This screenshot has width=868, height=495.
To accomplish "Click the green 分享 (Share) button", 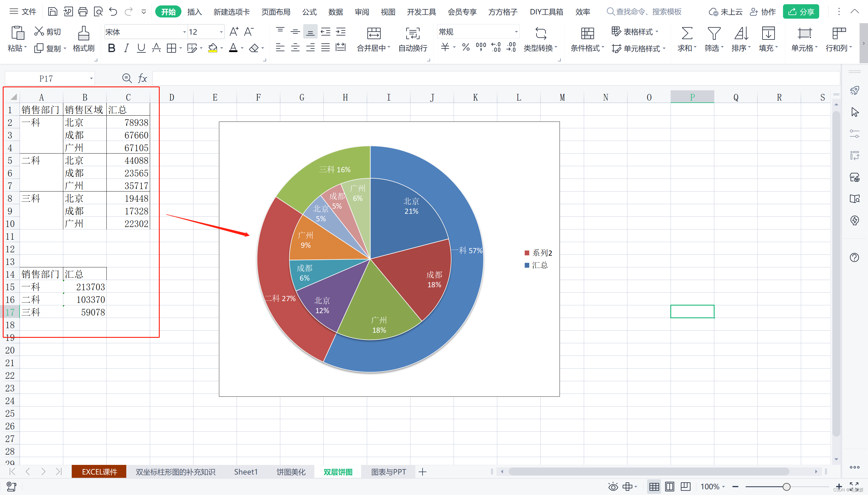I will 800,12.
